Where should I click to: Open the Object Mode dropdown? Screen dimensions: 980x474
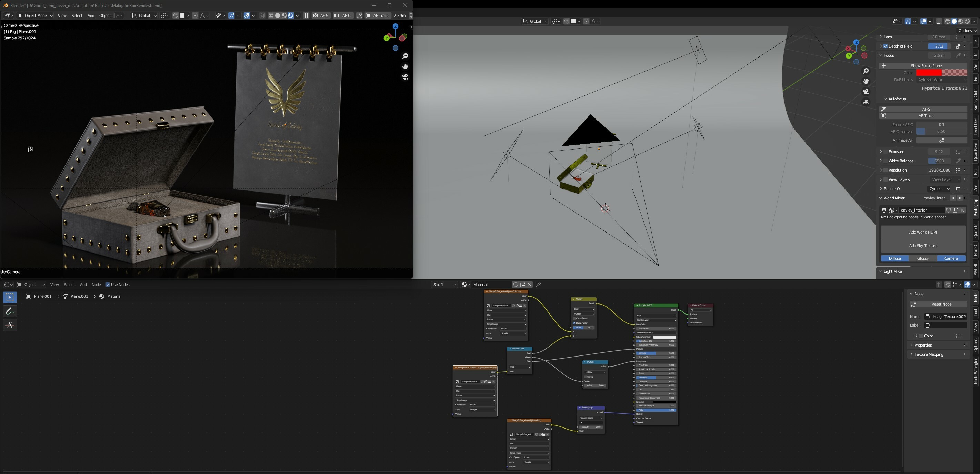35,16
